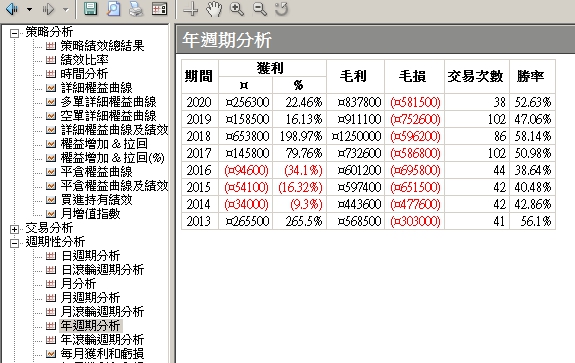The width and height of the screenshot is (575, 363).
Task: Click the Forward navigation arrow
Action: (48, 9)
